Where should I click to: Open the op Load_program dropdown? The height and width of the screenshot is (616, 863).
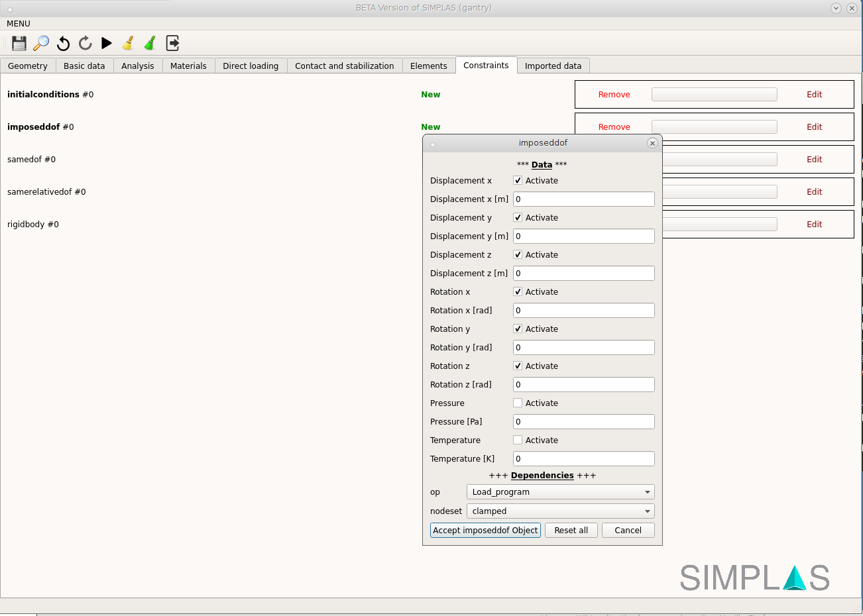click(x=560, y=492)
